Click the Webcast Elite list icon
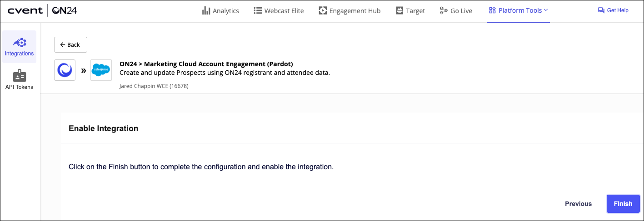This screenshot has height=221, width=644. (258, 10)
